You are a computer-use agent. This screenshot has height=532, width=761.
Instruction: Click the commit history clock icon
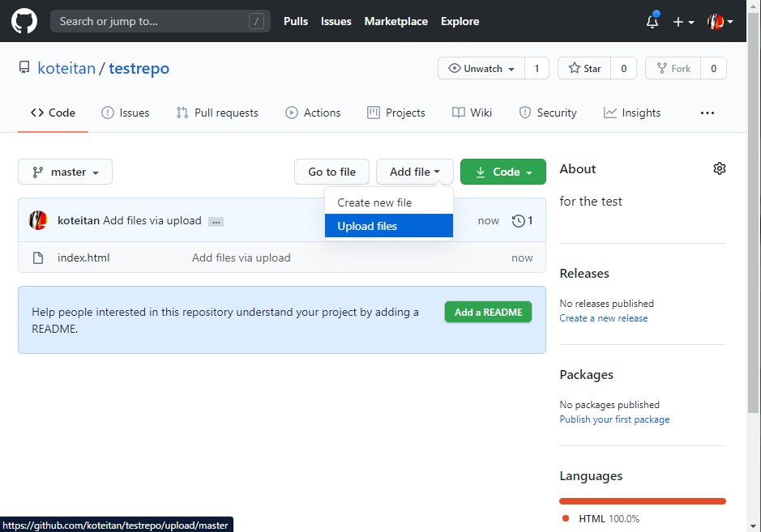click(x=519, y=220)
